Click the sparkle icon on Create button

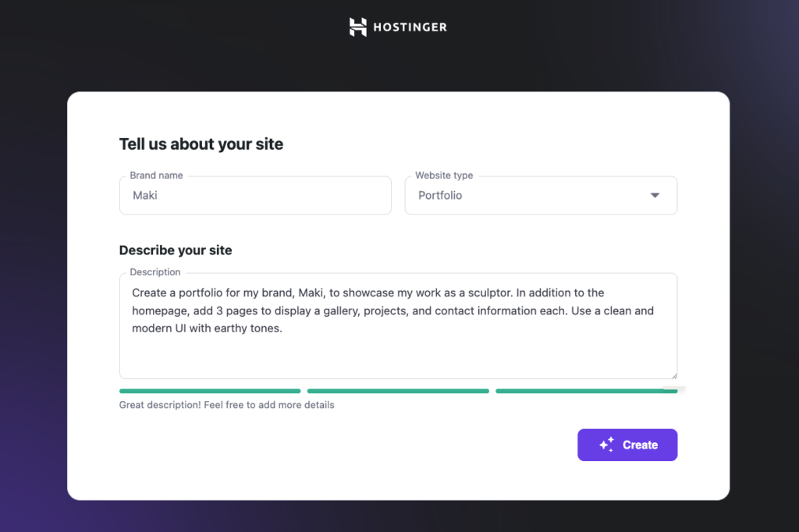(x=605, y=445)
